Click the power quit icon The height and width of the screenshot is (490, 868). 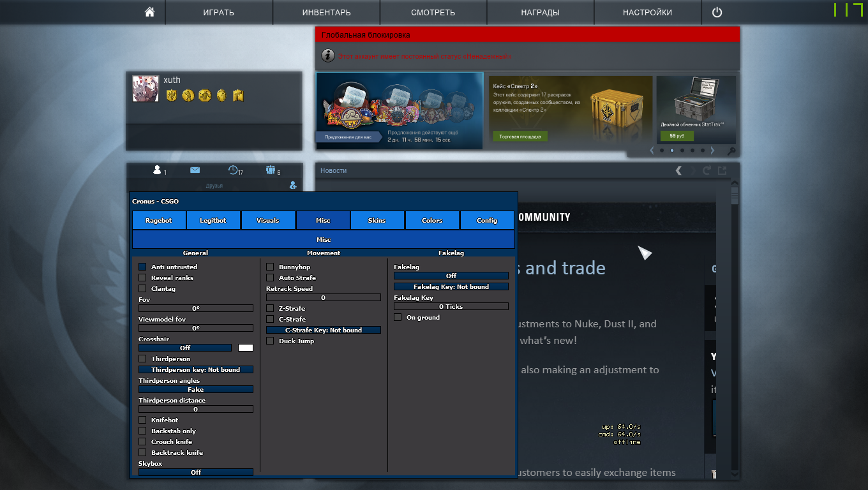pos(717,12)
